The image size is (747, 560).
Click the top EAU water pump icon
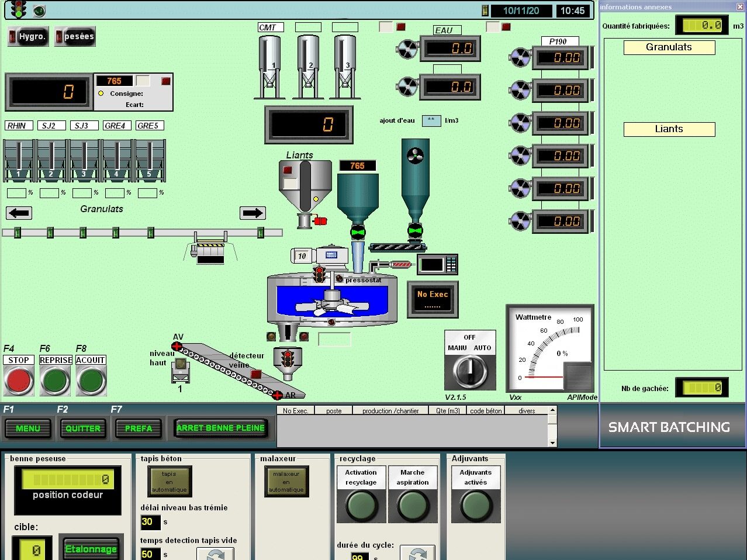tap(407, 49)
